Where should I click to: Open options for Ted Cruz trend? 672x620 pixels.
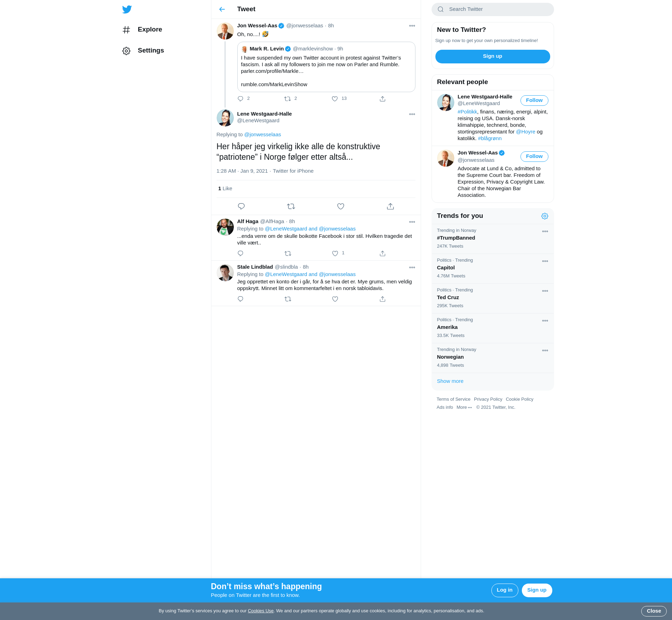[545, 291]
